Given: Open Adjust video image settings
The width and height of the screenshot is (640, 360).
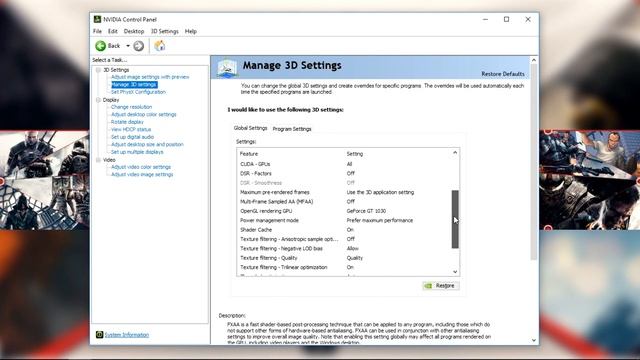Looking at the screenshot, I should point(142,175).
